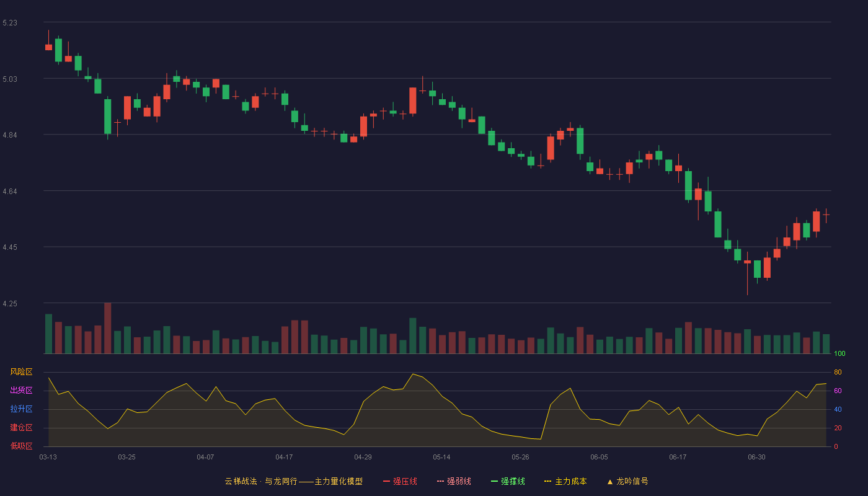Select the 出货区 zone label

tap(21, 391)
